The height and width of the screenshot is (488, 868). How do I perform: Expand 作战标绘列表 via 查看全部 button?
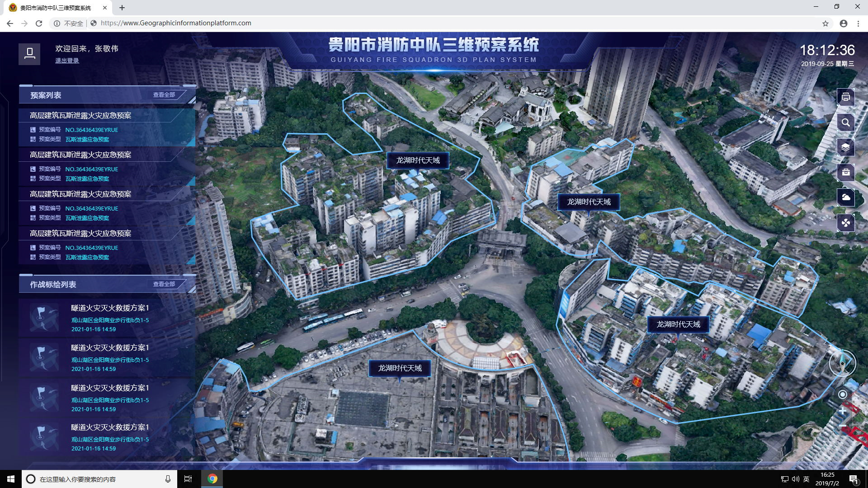click(165, 284)
